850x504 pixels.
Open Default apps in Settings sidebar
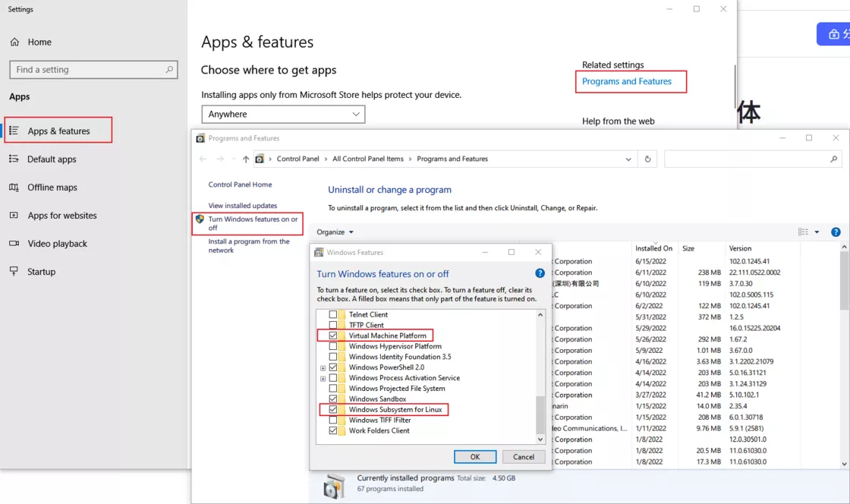pyautogui.click(x=52, y=159)
